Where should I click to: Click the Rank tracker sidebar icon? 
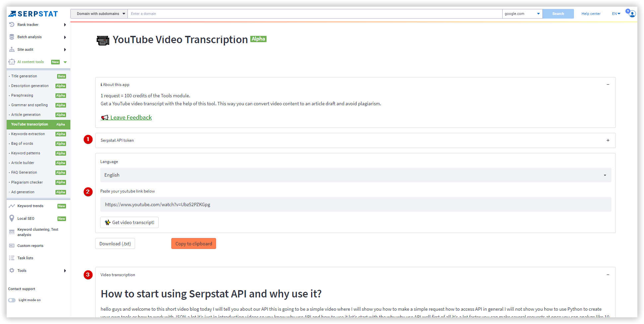[12, 25]
